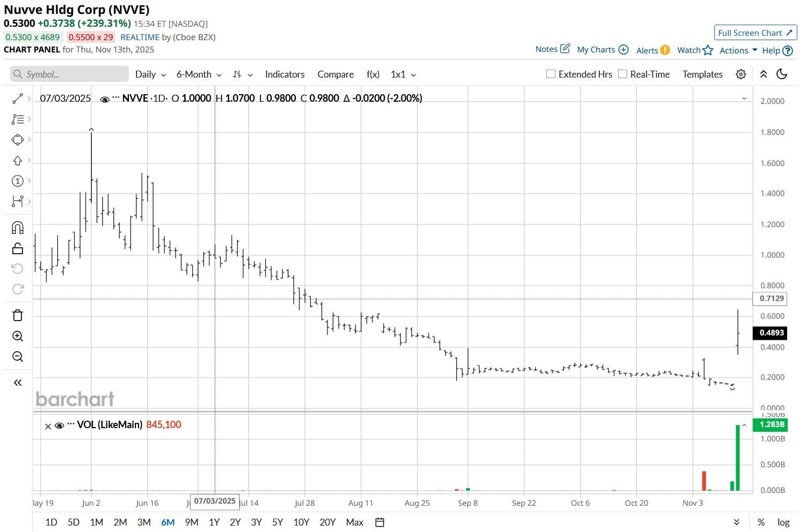
Task: Open the 1x1 grid layout dropdown
Action: pos(403,74)
